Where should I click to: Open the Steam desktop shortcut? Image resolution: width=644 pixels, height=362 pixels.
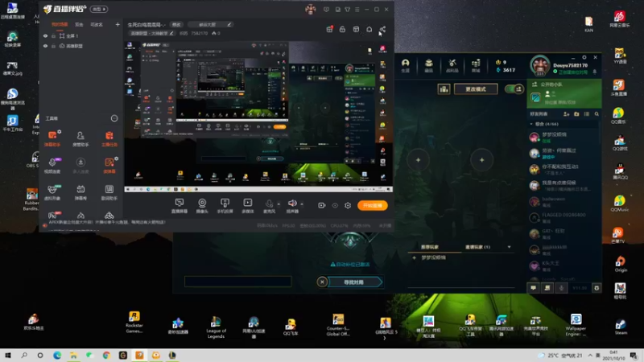click(x=621, y=327)
